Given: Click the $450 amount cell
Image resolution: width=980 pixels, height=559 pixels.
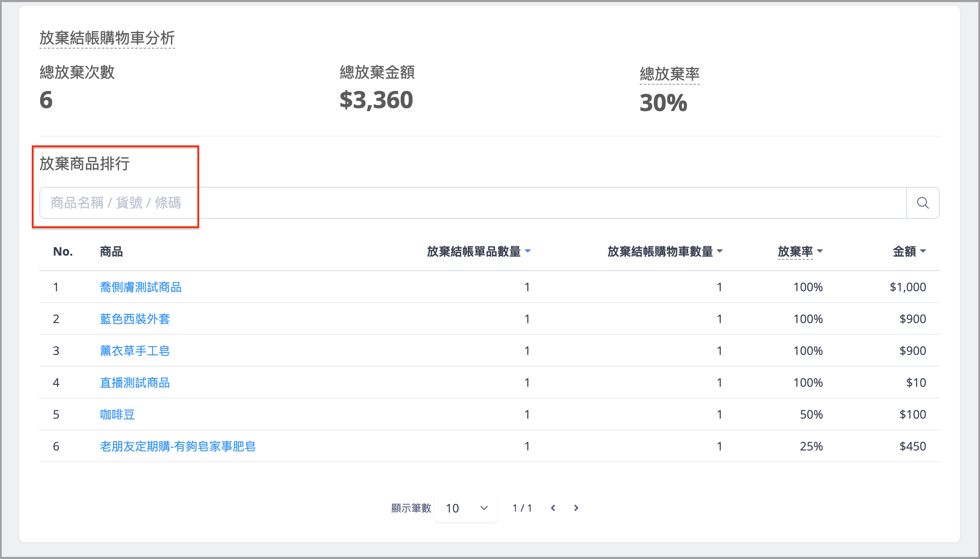Looking at the screenshot, I should (913, 446).
